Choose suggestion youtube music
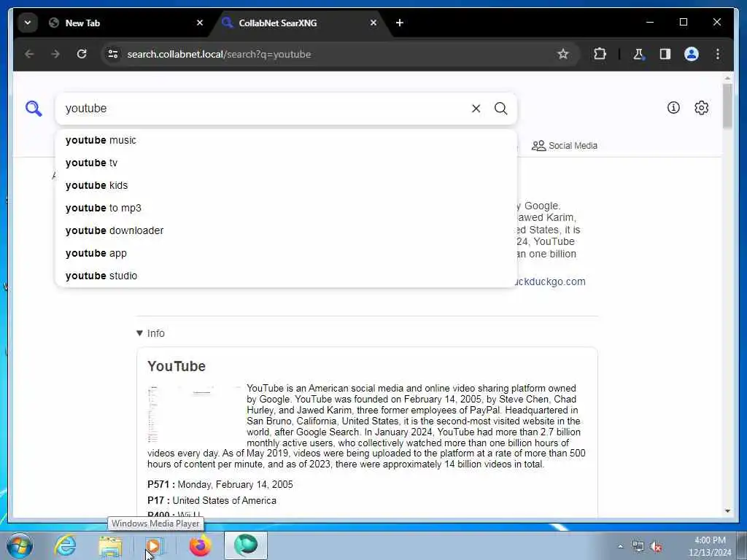Viewport: 747px width, 560px height. [286, 141]
